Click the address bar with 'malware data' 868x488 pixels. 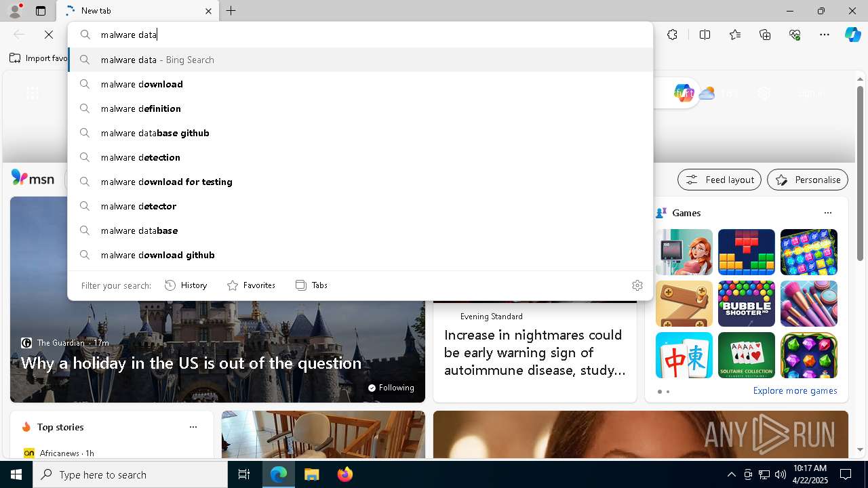(360, 35)
